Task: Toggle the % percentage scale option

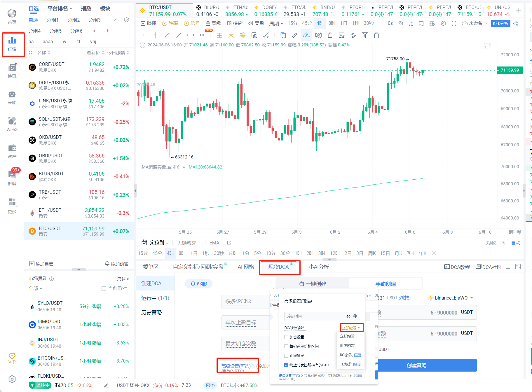Action: 503,243
